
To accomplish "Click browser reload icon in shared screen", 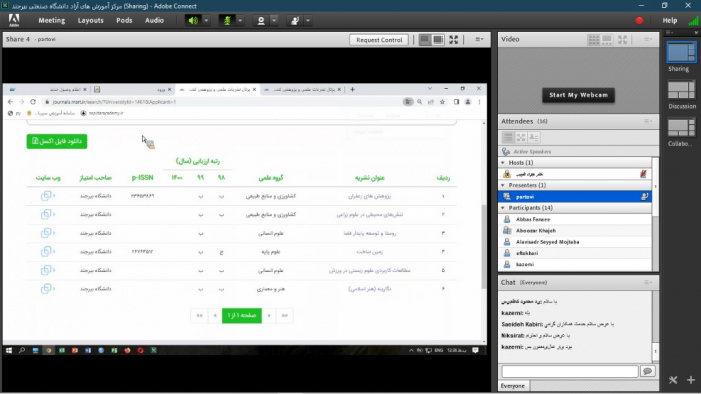I will [x=33, y=102].
